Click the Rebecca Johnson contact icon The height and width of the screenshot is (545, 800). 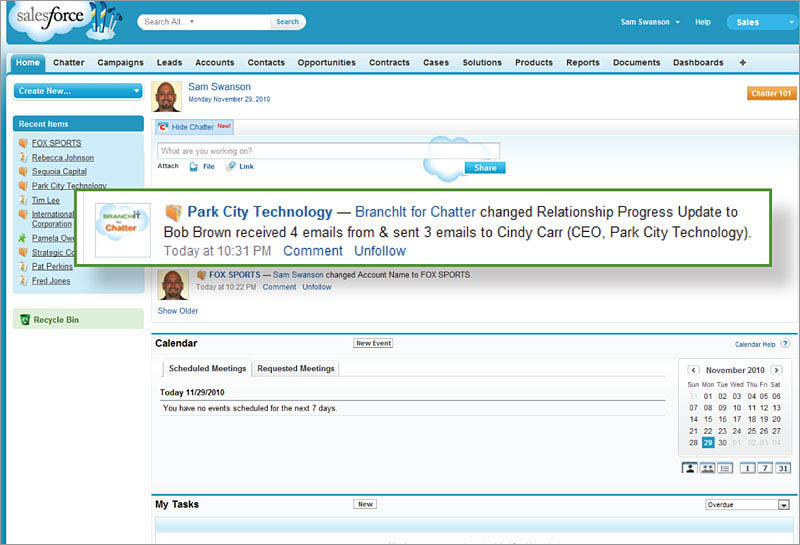[23, 158]
